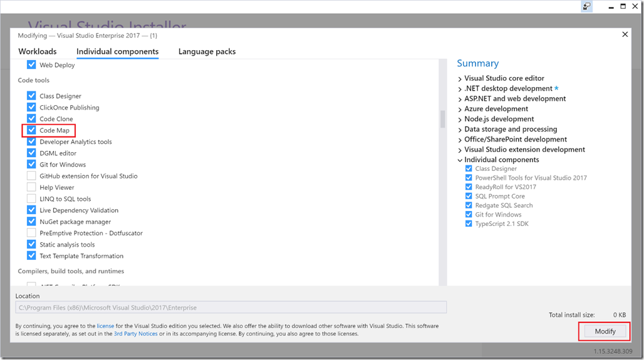Click the Total install size label

(x=572, y=315)
